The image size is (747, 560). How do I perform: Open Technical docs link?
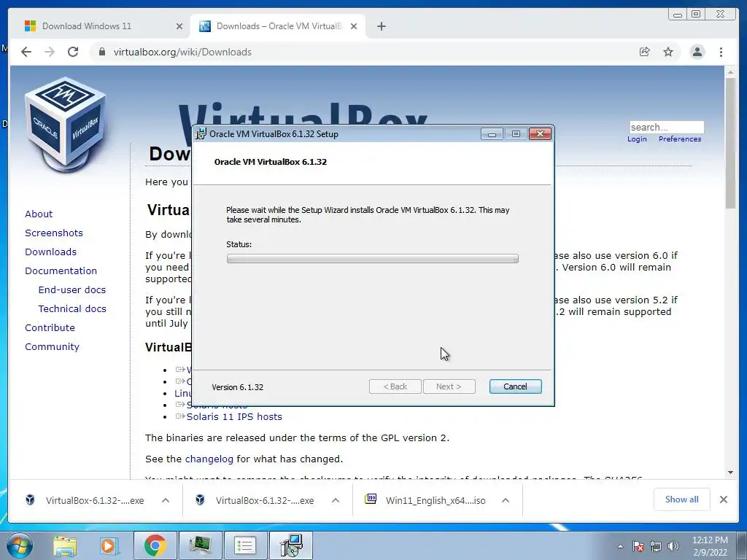(x=72, y=309)
